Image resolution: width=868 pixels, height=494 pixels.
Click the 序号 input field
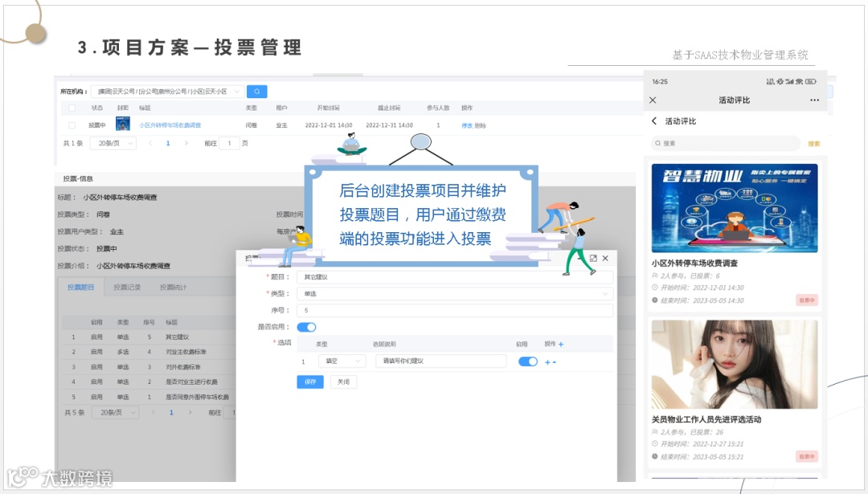(x=455, y=310)
